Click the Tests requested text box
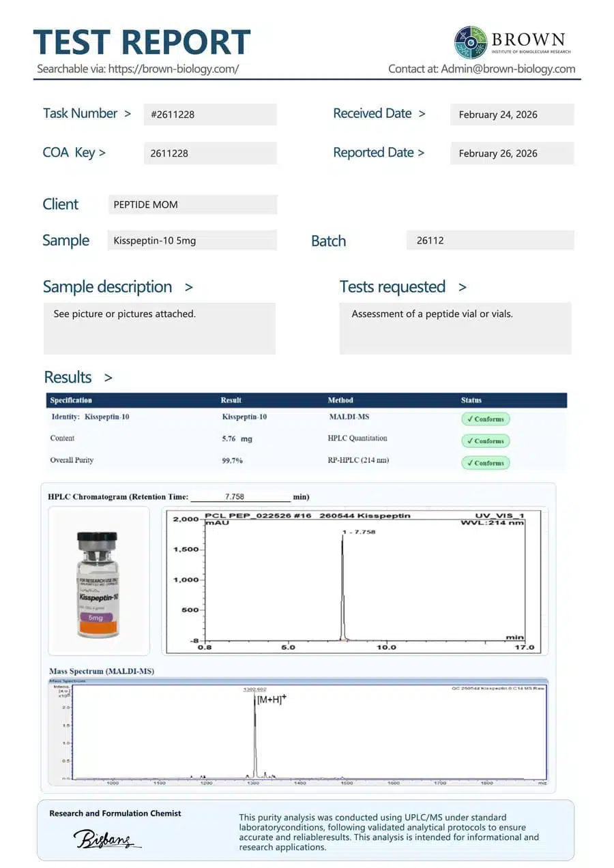Image resolution: width=614 pixels, height=868 pixels. 456,329
